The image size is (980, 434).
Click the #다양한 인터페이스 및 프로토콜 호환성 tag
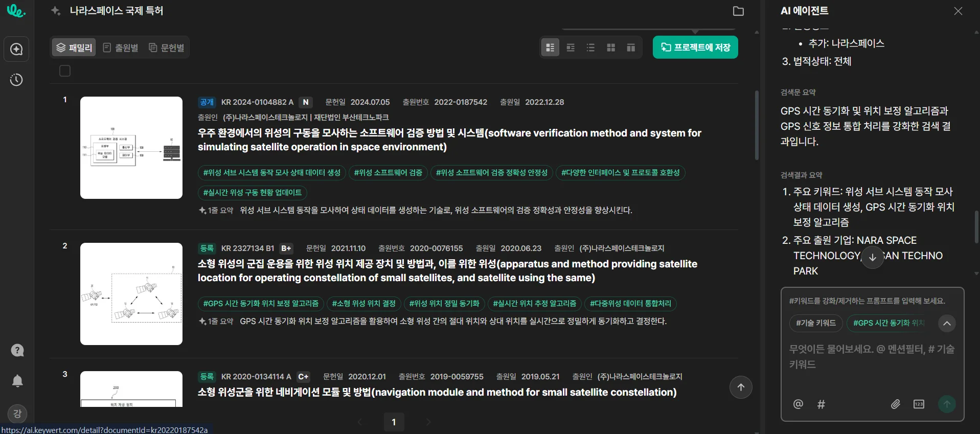tap(621, 173)
